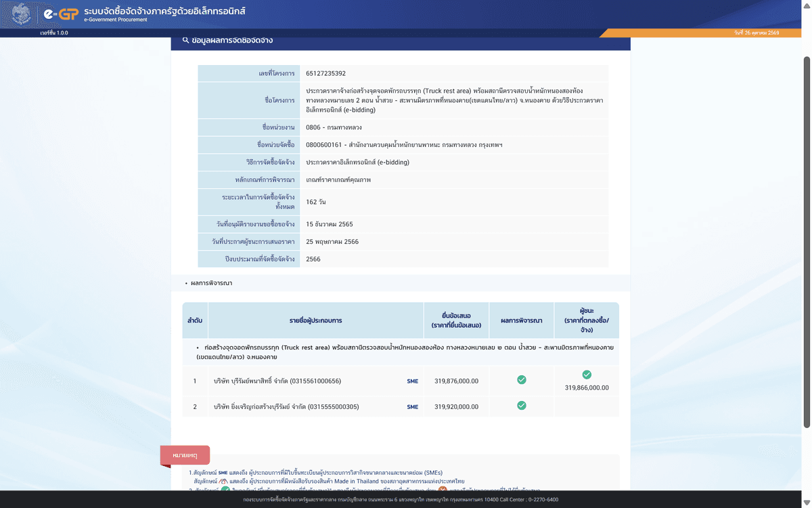The height and width of the screenshot is (508, 812).
Task: Click row 1's green check under ผลการพิจารณา
Action: click(x=522, y=380)
